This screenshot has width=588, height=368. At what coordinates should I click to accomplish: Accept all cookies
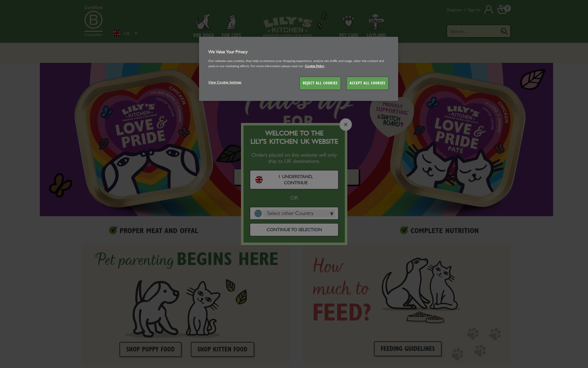[367, 83]
